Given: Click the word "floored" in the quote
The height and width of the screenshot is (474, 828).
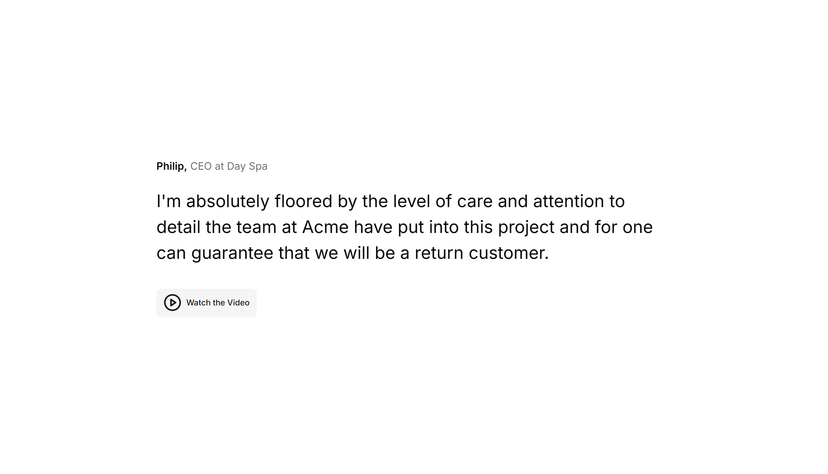Looking at the screenshot, I should 304,201.
